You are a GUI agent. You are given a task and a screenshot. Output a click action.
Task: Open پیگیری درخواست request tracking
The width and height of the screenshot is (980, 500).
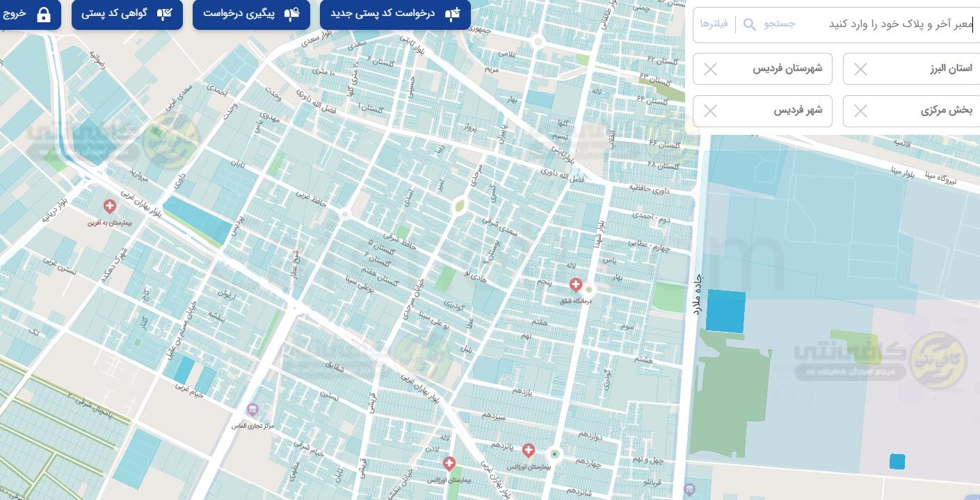pyautogui.click(x=252, y=14)
